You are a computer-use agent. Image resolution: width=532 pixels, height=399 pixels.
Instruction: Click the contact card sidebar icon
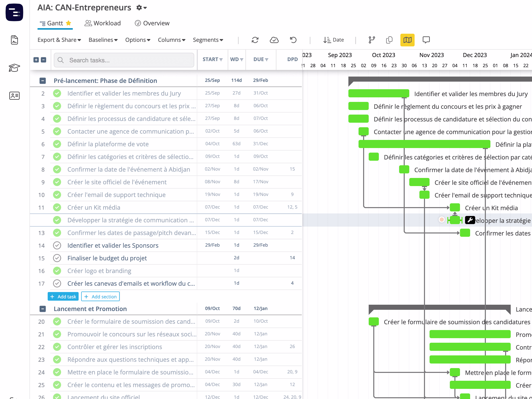coord(14,96)
